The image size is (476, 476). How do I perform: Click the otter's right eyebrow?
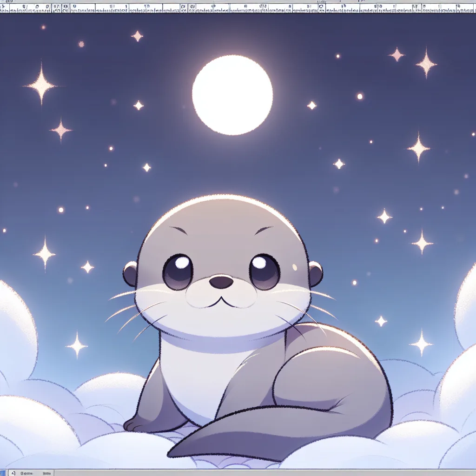264,231
